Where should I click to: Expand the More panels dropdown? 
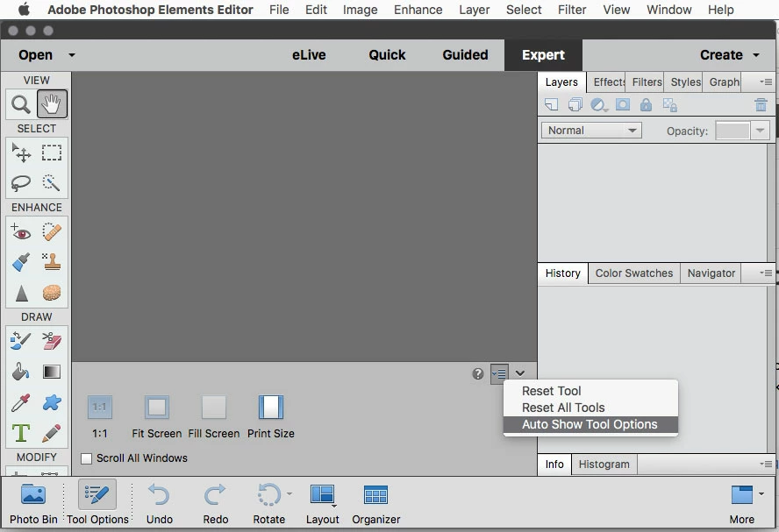761,493
